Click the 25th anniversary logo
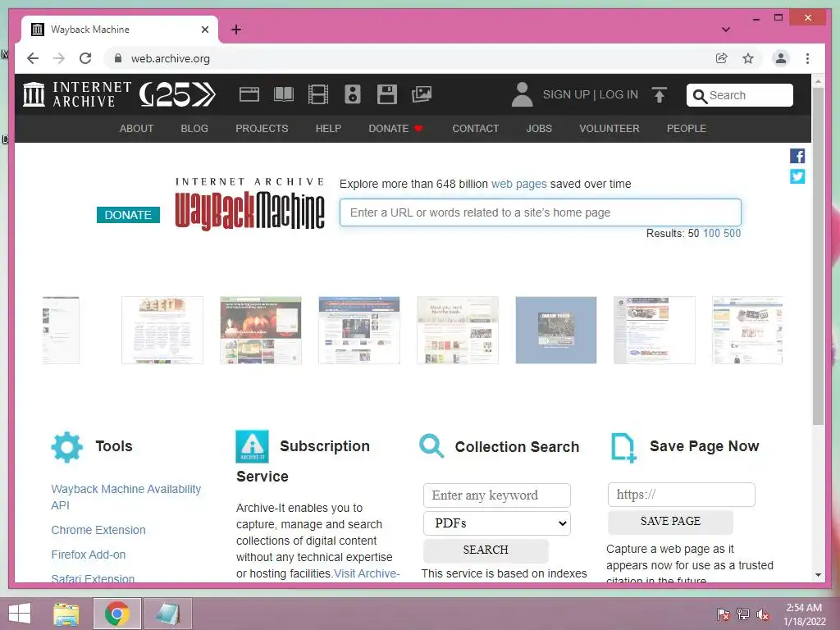The image size is (840, 630). 177,95
